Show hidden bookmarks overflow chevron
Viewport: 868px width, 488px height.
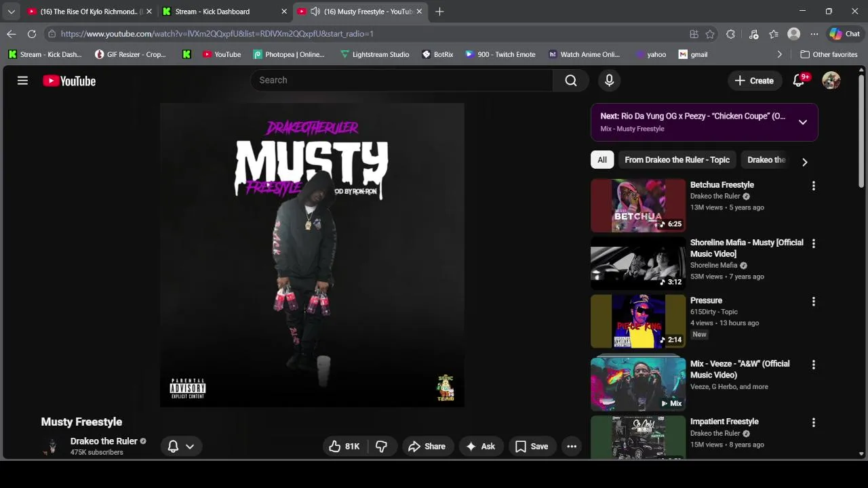tap(779, 54)
